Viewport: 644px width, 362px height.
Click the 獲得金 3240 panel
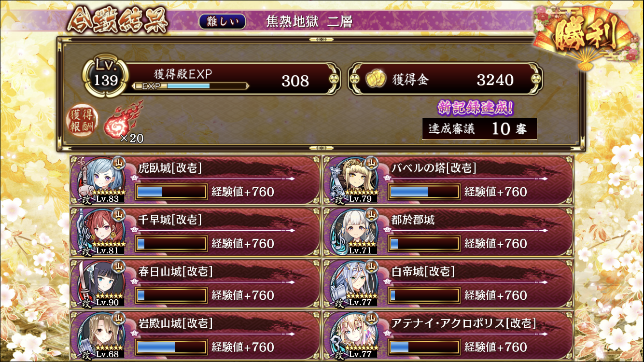[446, 79]
